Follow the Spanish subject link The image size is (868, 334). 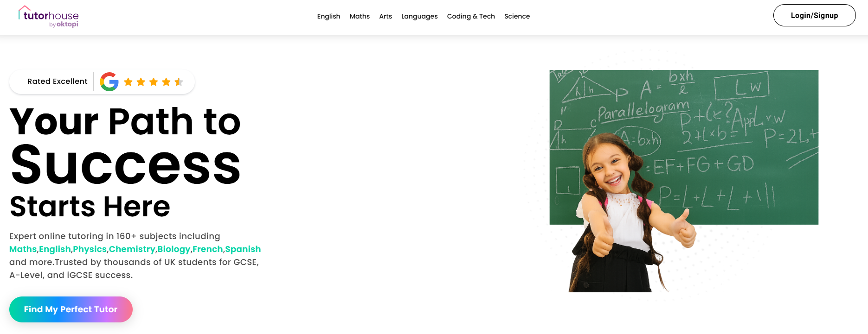tap(243, 249)
